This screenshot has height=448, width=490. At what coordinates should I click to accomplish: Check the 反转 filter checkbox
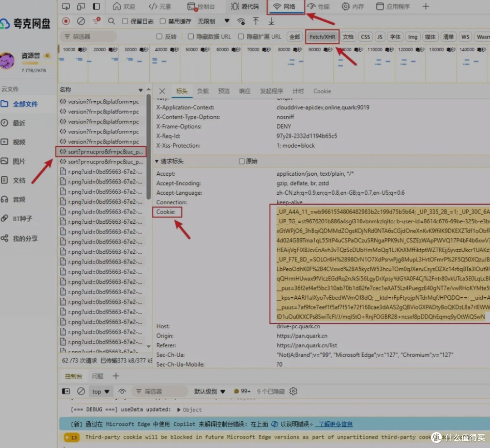159,37
